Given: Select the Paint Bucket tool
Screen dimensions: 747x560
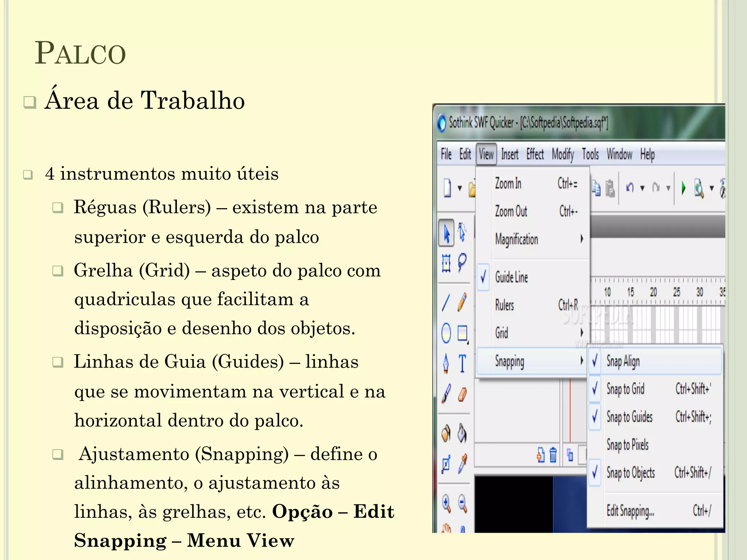Looking at the screenshot, I should point(462,433).
